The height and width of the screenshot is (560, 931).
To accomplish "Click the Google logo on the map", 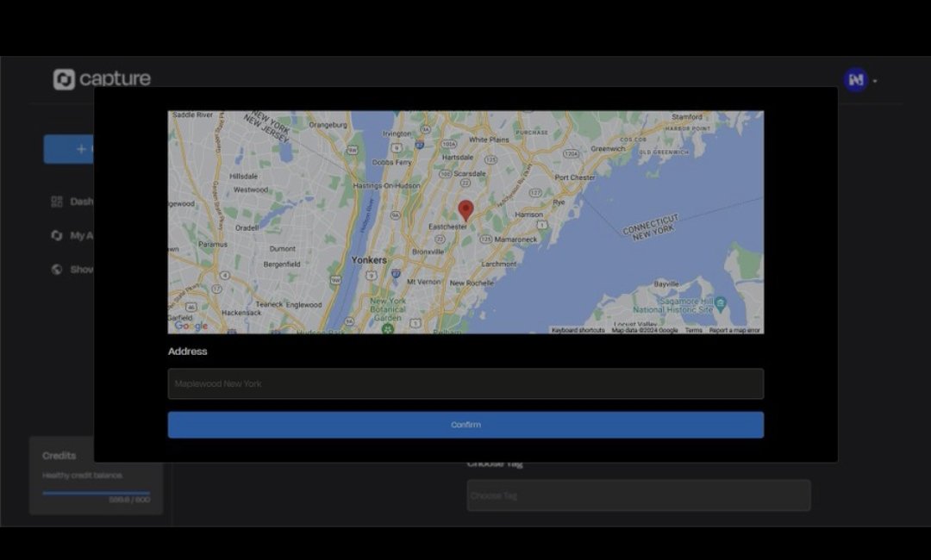I will (x=191, y=326).
